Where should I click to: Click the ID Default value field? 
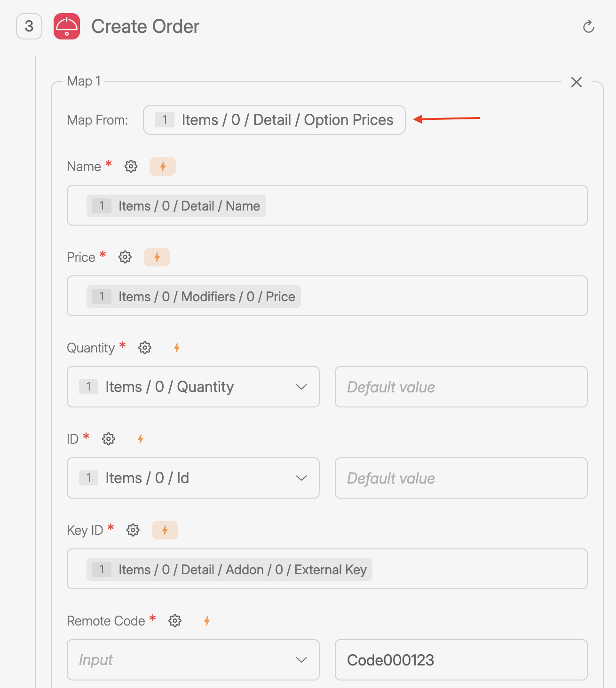coord(461,478)
